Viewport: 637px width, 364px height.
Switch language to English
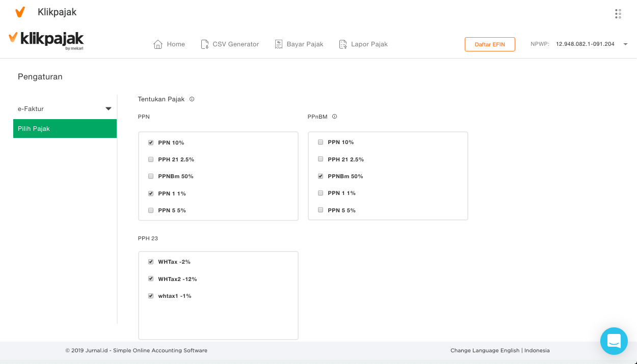510,350
